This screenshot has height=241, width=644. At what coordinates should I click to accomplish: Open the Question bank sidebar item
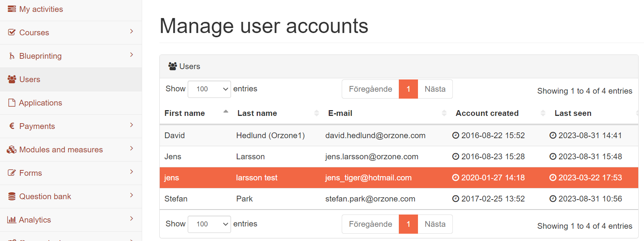[71, 196]
